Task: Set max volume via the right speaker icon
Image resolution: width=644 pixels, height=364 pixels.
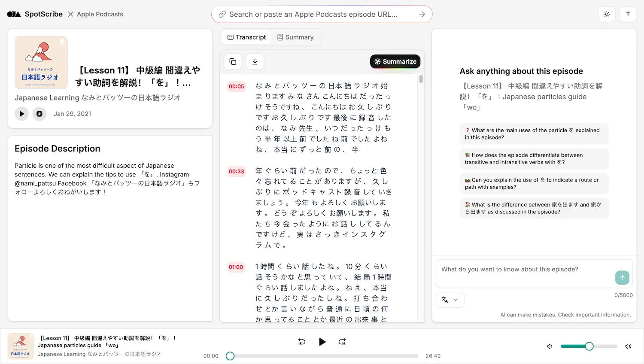Action: click(628, 346)
